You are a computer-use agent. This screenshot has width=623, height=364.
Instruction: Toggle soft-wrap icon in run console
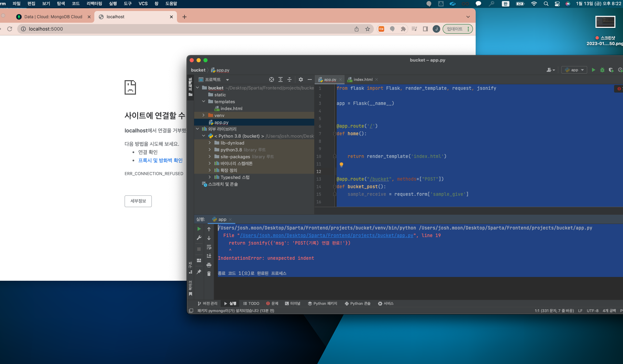(x=209, y=247)
